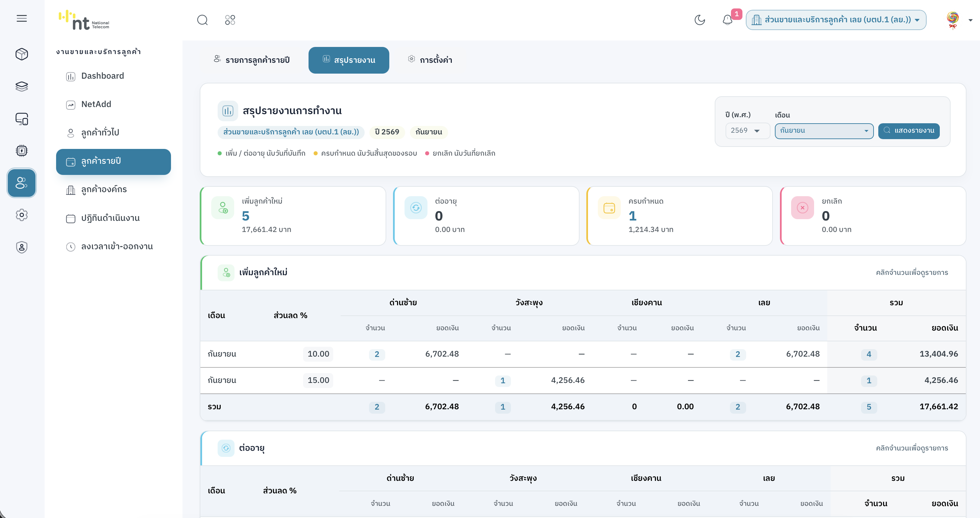Click the สรุปรายงานการทำงาน header chart icon
Image resolution: width=980 pixels, height=518 pixels.
click(227, 111)
